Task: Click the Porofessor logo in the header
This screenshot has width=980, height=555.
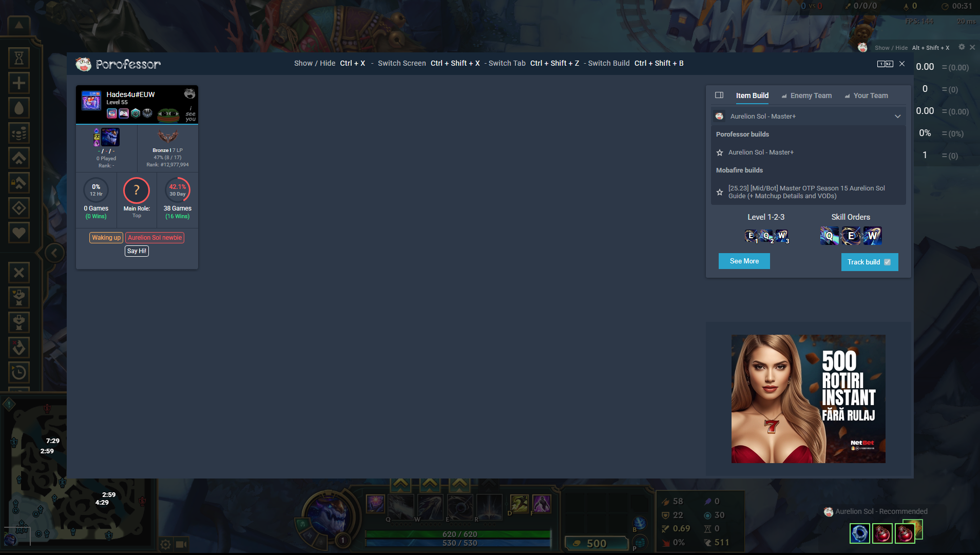Action: click(118, 64)
